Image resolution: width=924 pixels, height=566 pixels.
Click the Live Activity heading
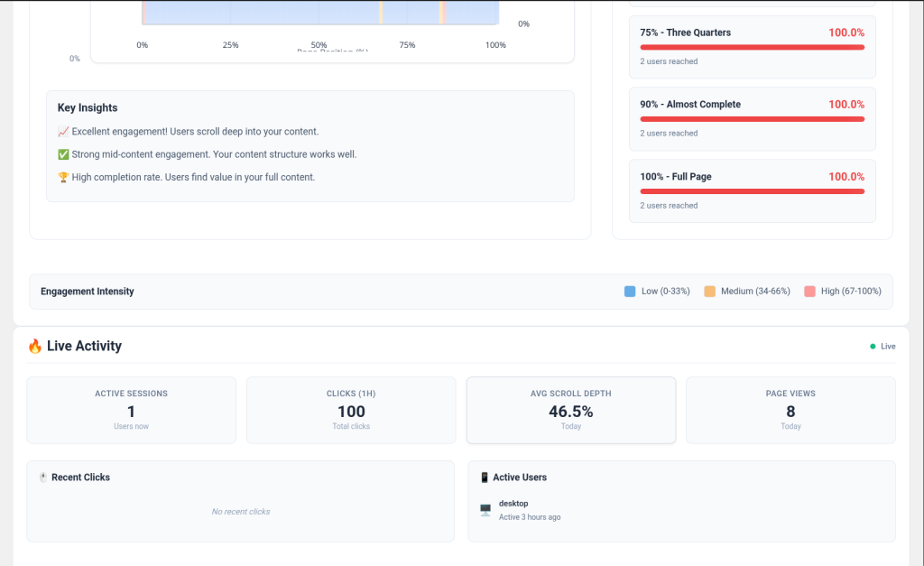coord(84,346)
